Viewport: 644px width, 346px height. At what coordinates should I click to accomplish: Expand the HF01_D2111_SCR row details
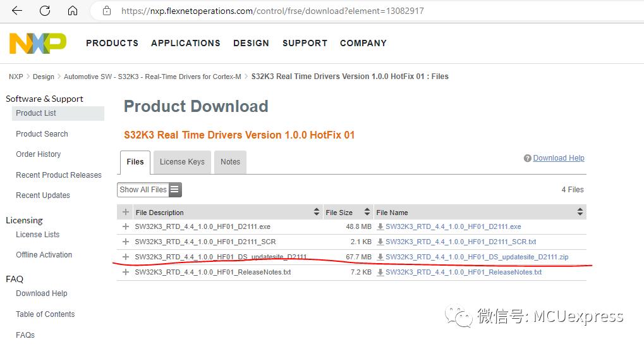point(126,242)
